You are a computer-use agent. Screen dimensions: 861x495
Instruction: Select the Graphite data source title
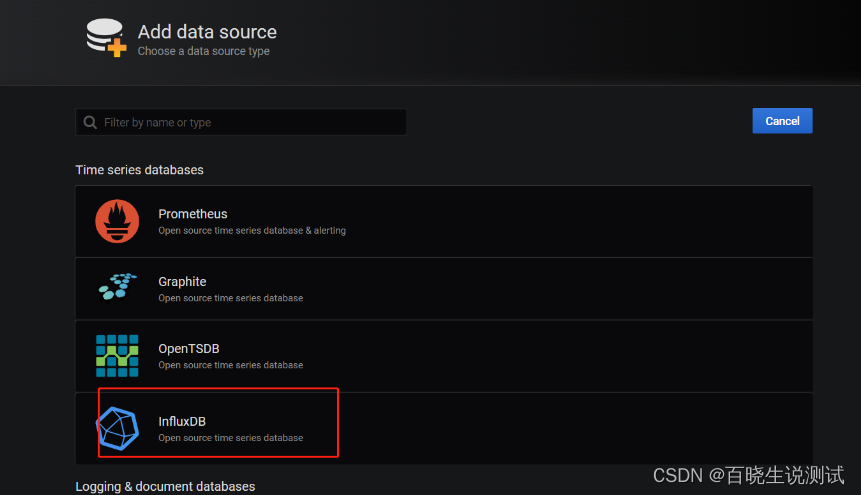click(x=182, y=281)
